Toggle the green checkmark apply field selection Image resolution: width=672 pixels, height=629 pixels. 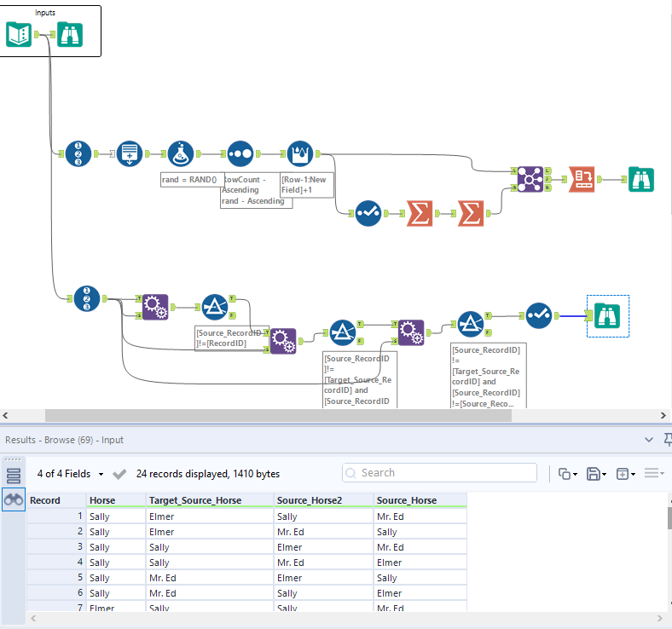tap(119, 474)
